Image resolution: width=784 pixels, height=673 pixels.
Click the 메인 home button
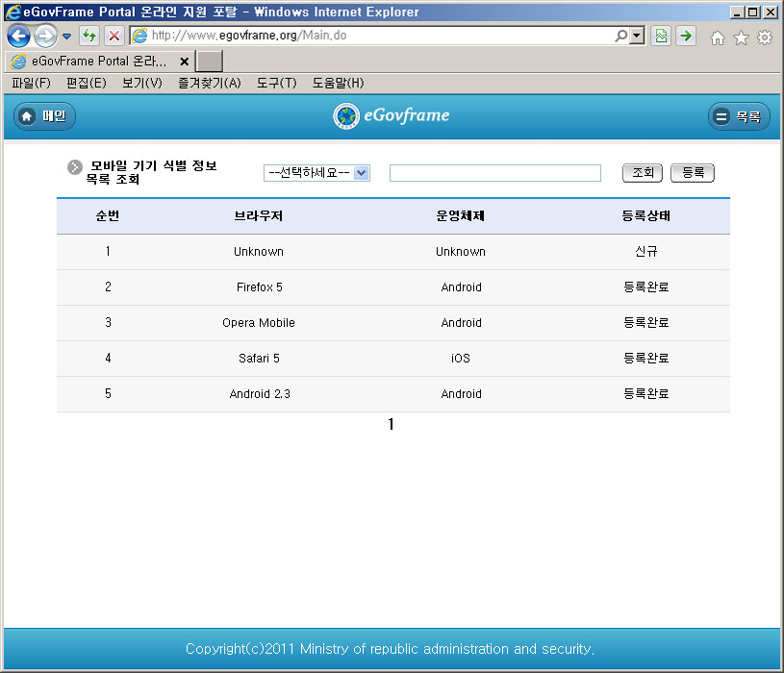(44, 116)
